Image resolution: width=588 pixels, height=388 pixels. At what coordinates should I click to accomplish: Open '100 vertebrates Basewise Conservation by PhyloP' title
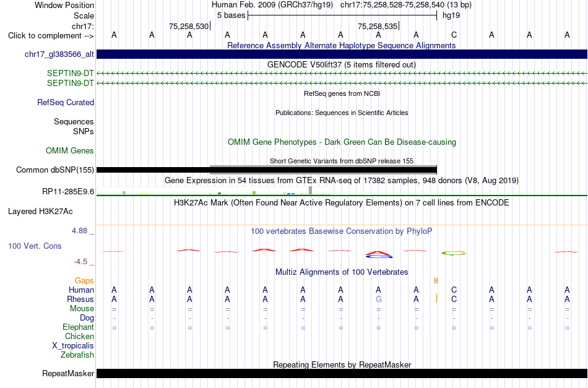point(342,231)
